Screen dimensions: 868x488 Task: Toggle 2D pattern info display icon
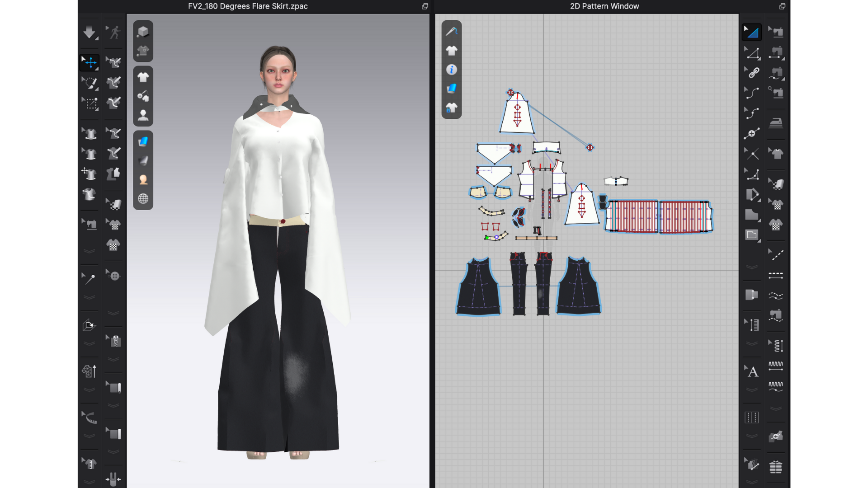click(451, 70)
